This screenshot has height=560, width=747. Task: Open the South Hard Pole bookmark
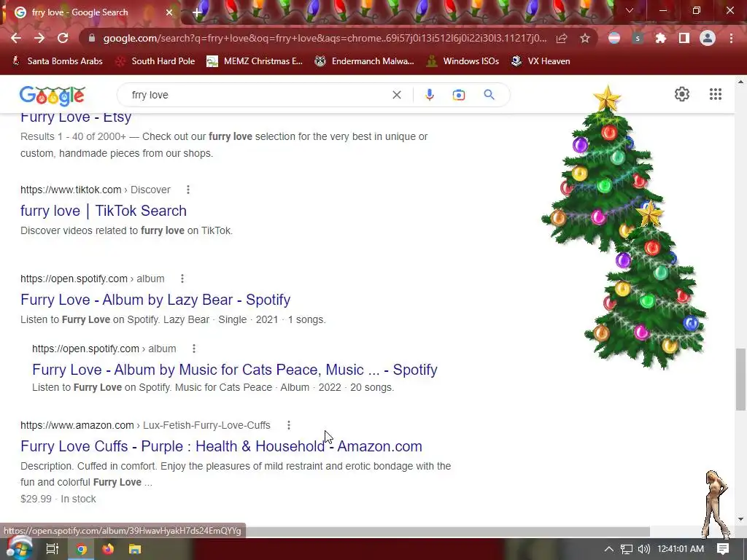pos(156,61)
